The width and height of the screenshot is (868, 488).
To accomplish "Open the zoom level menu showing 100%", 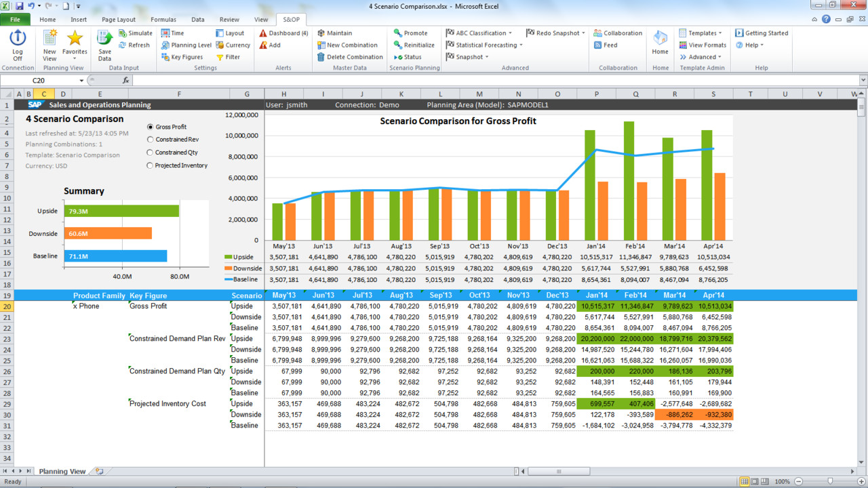I will pos(782,482).
